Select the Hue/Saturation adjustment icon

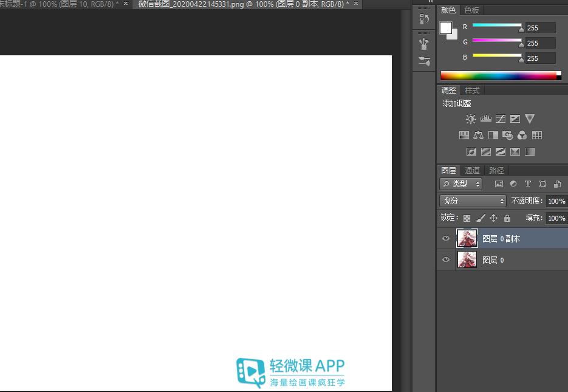(464, 135)
